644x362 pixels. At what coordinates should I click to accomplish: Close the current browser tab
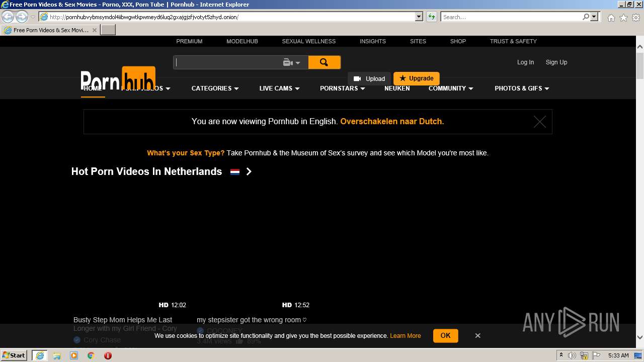point(95,30)
